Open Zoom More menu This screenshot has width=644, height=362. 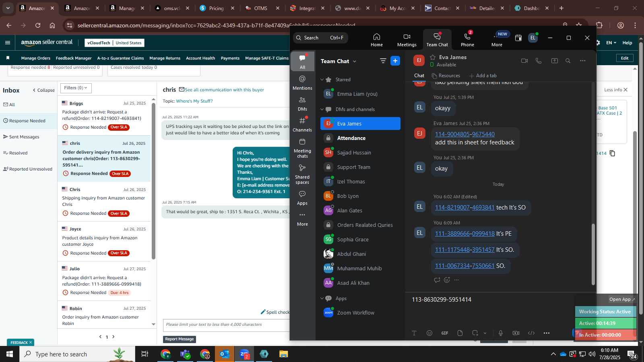point(497,40)
